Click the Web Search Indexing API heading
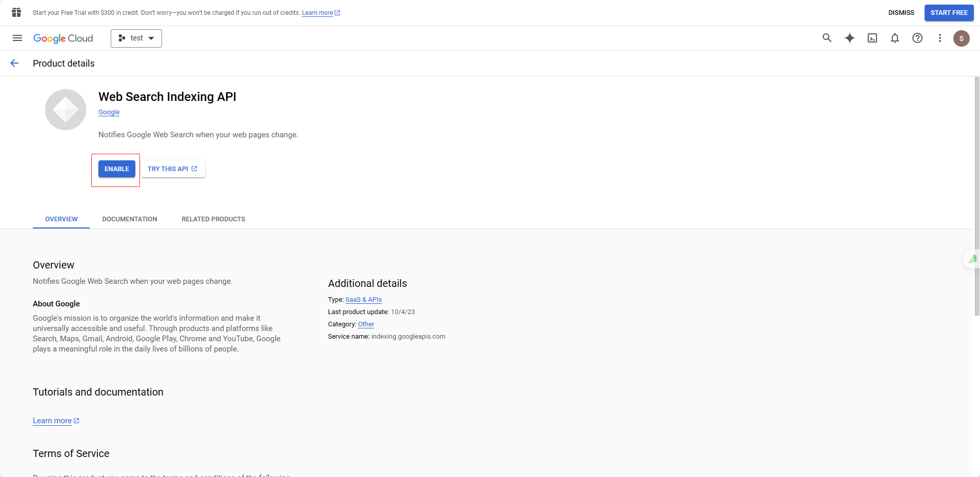 (167, 97)
